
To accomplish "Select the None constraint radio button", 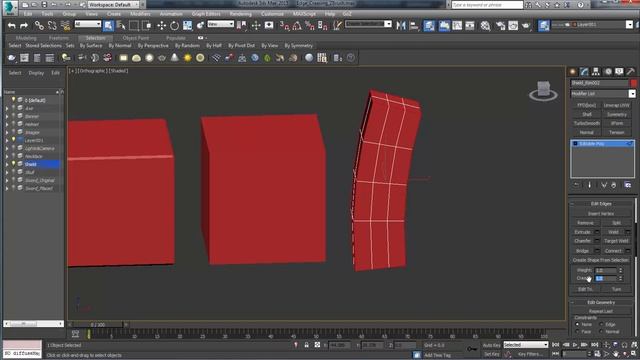I will coord(577,324).
